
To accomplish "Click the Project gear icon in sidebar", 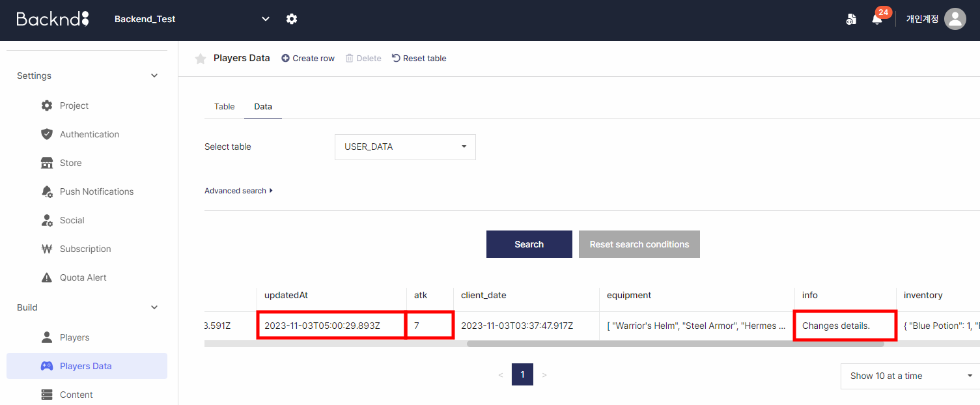I will click(46, 105).
